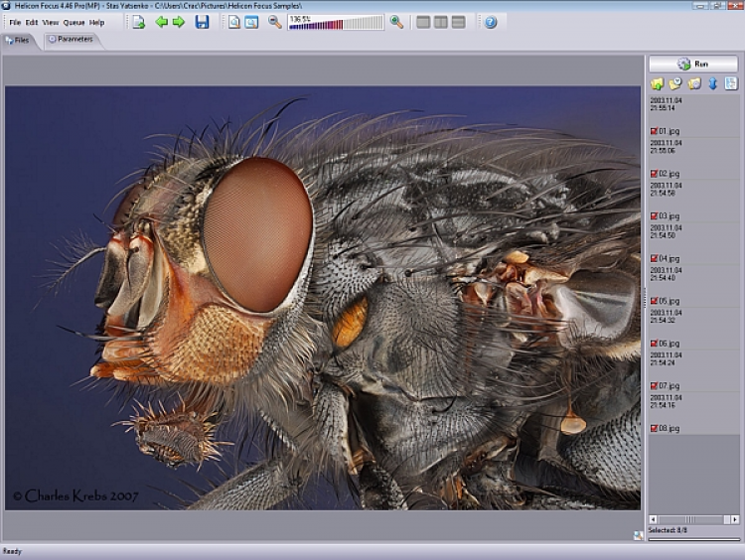Open the View menu
Image resolution: width=745 pixels, height=560 pixels.
(x=50, y=22)
